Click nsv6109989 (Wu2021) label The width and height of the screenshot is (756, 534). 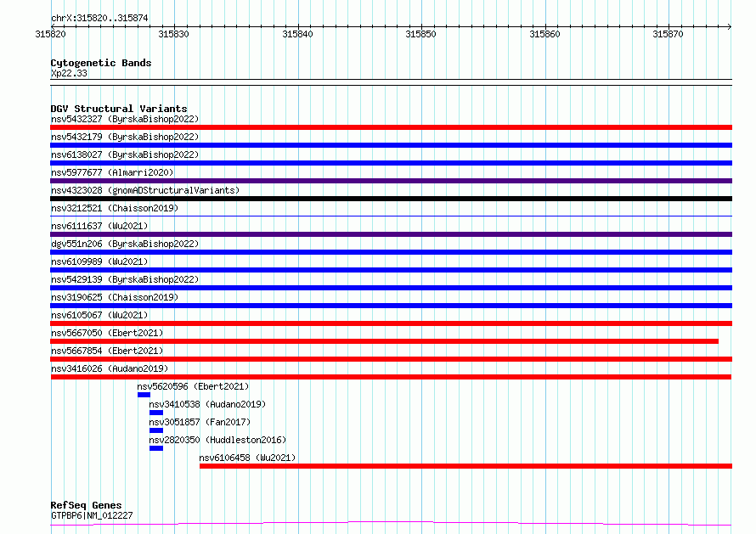pos(99,261)
